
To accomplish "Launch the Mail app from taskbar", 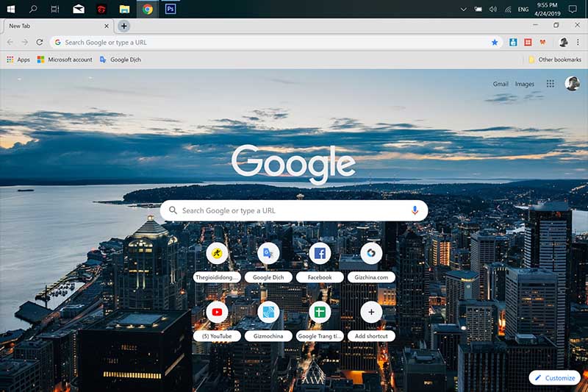I will coord(79,9).
